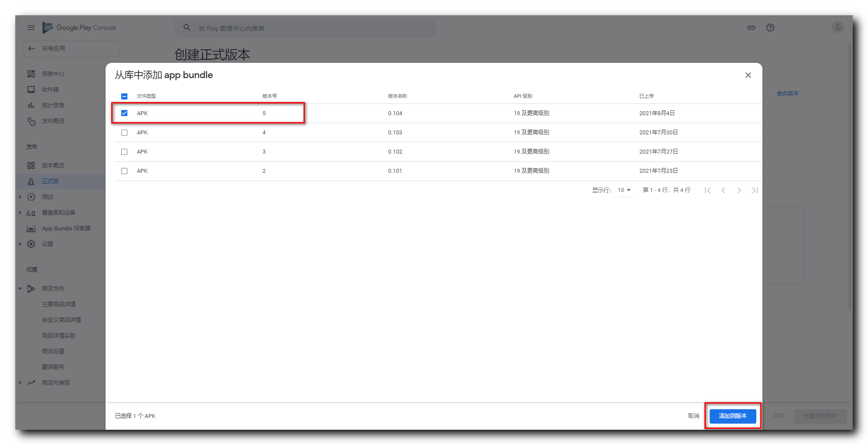Viewport: 868px width, 445px height.
Task: Click the 发布概览 icon
Action: [x=31, y=121]
